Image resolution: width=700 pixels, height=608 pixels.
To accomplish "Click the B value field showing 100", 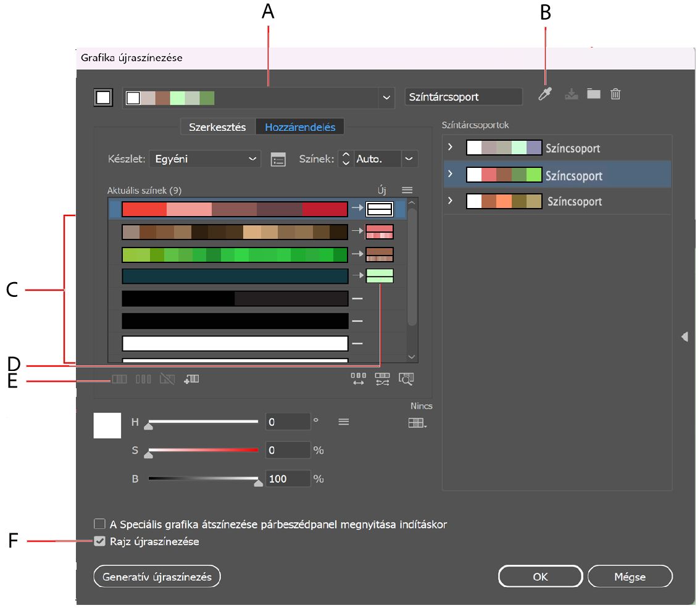I will [x=288, y=478].
